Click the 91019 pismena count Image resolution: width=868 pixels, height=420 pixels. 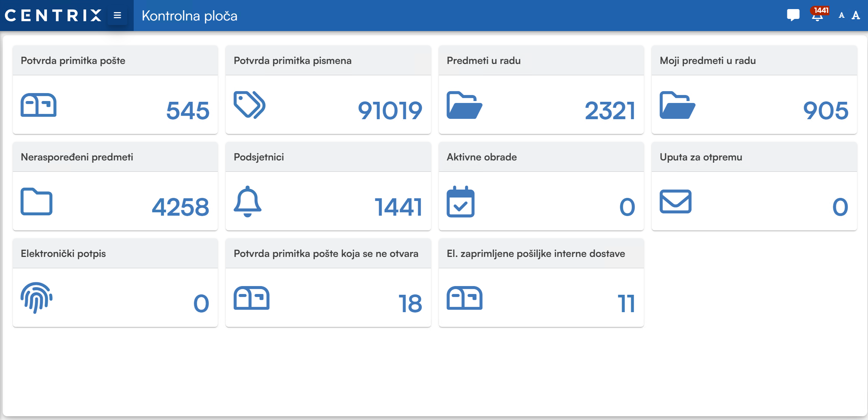(390, 110)
